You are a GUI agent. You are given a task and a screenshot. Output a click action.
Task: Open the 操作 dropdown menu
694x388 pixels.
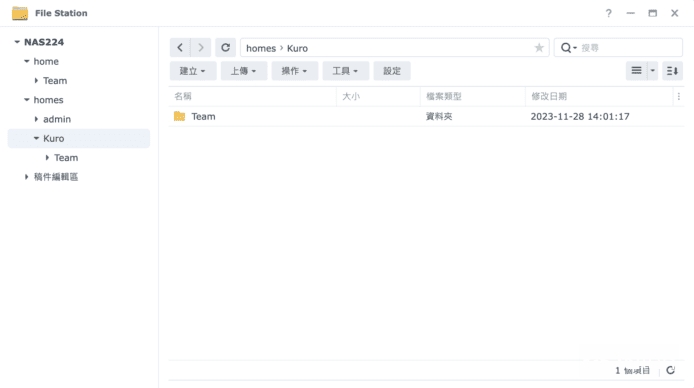(x=295, y=71)
